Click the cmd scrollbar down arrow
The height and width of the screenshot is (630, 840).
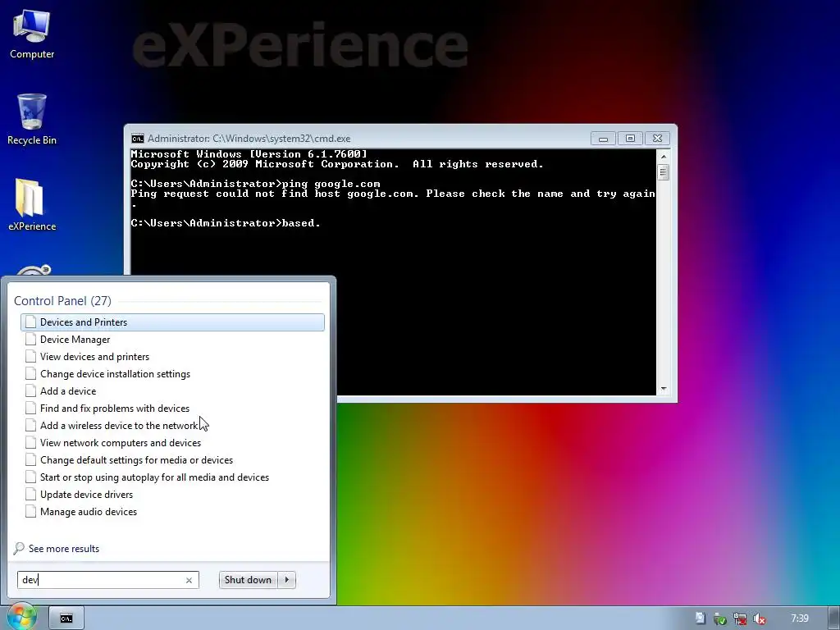[663, 390]
